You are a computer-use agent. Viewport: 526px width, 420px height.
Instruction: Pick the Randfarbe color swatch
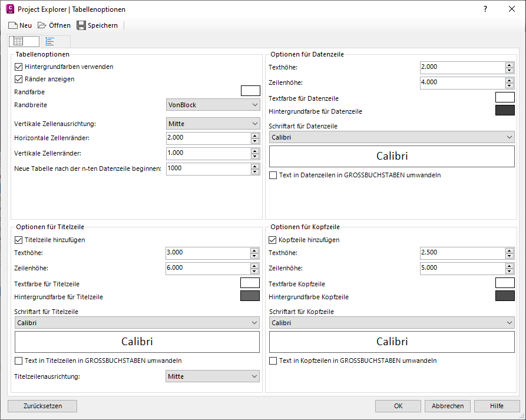[250, 91]
